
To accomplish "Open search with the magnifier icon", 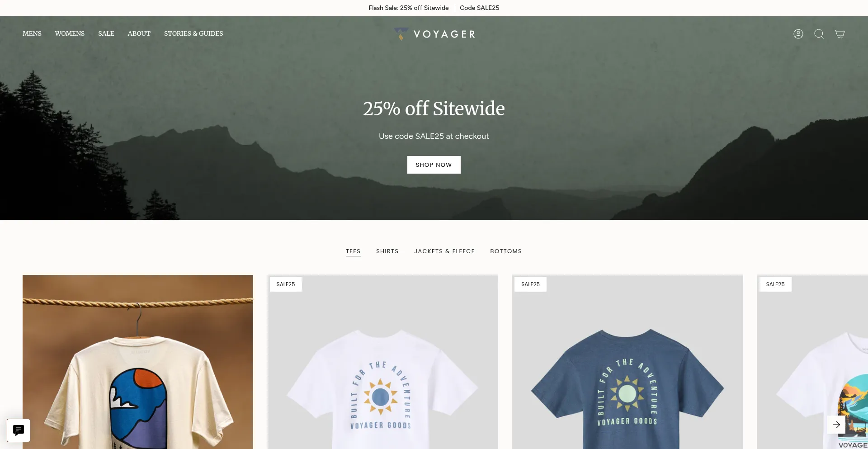I will [x=819, y=34].
